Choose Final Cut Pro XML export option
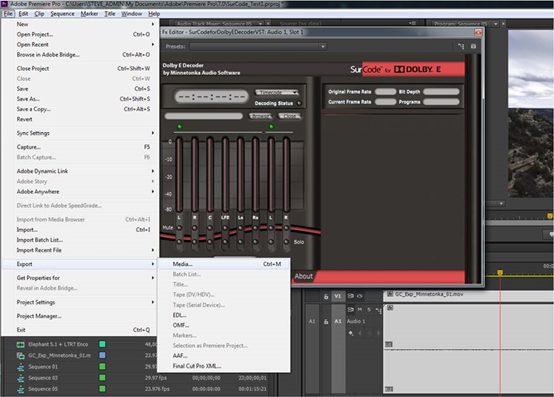The image size is (554, 397). [224, 366]
